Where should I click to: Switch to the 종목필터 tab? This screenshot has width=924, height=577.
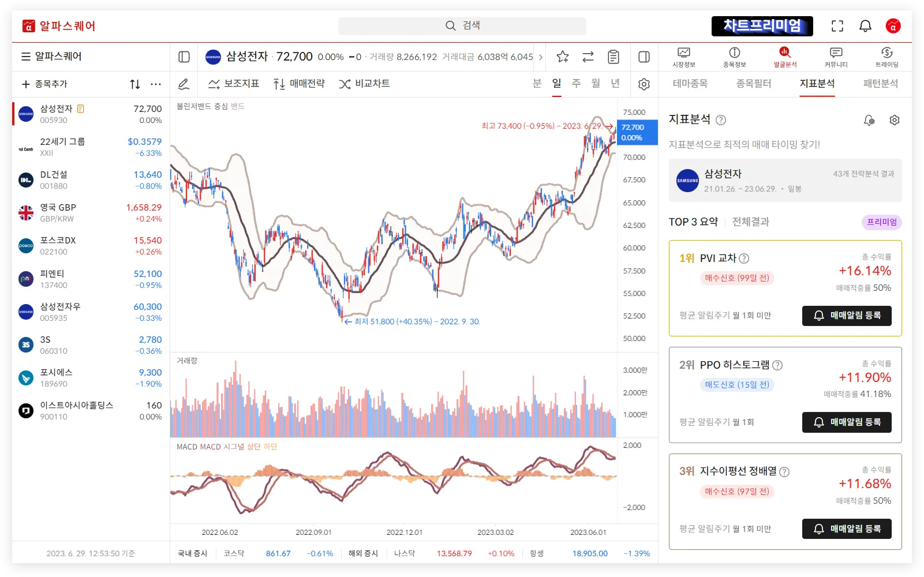(x=754, y=84)
